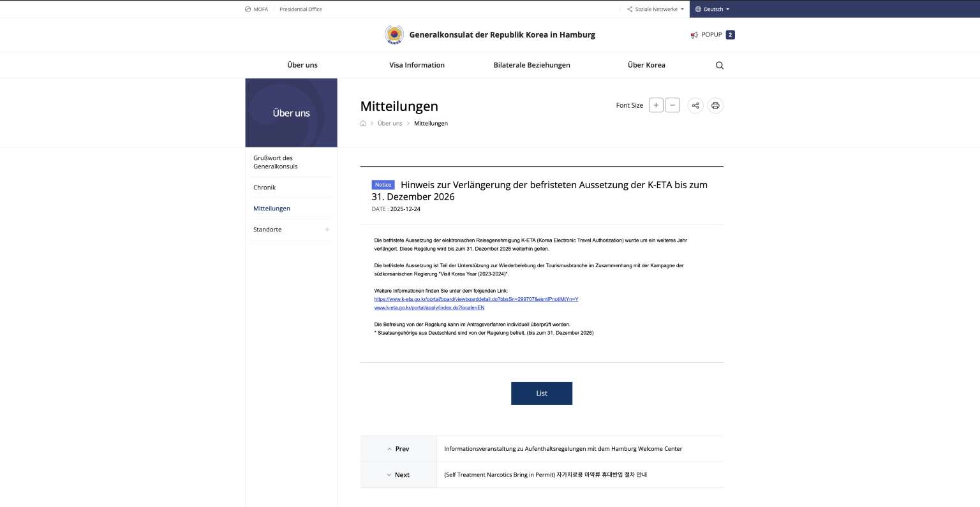This screenshot has width=980, height=507.
Task: Click the share icon button
Action: pyautogui.click(x=695, y=106)
